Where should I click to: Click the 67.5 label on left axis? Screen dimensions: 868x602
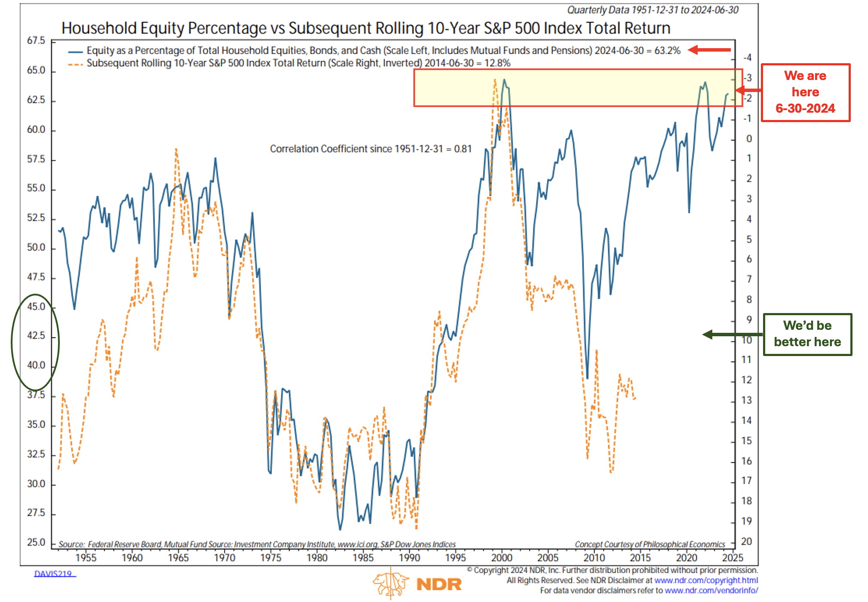pyautogui.click(x=36, y=41)
